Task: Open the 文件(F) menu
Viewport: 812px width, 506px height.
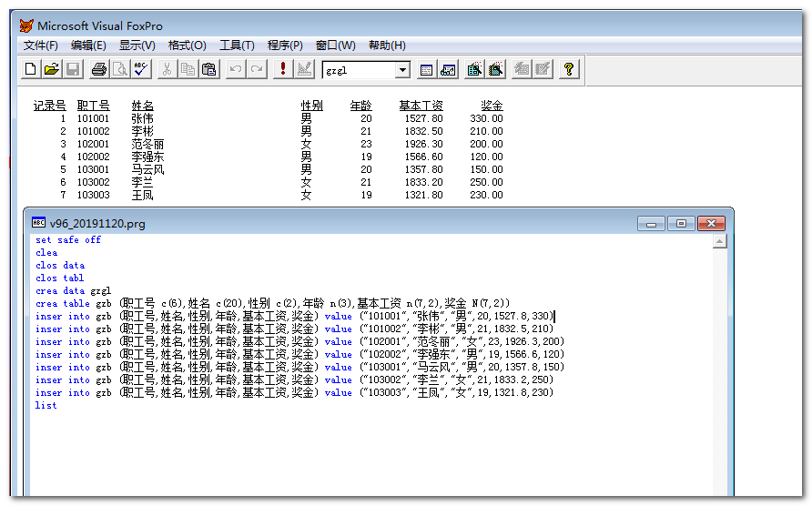Action: (x=40, y=46)
